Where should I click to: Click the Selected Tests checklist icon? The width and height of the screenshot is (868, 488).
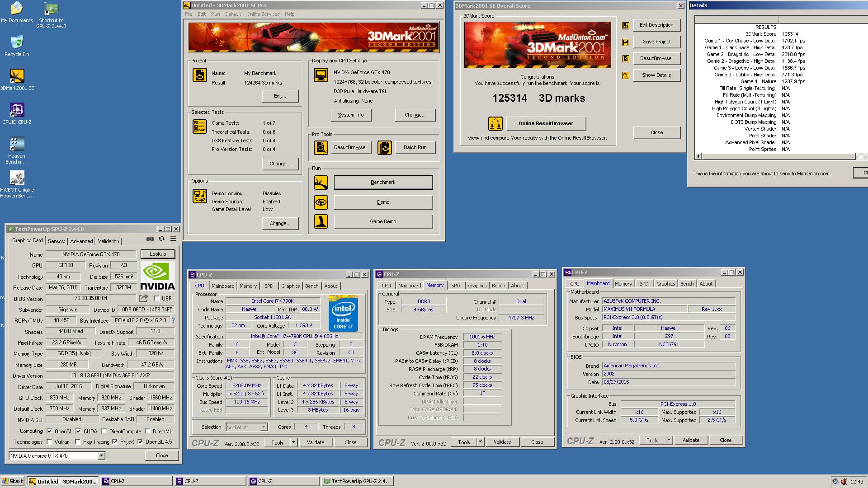click(x=200, y=127)
